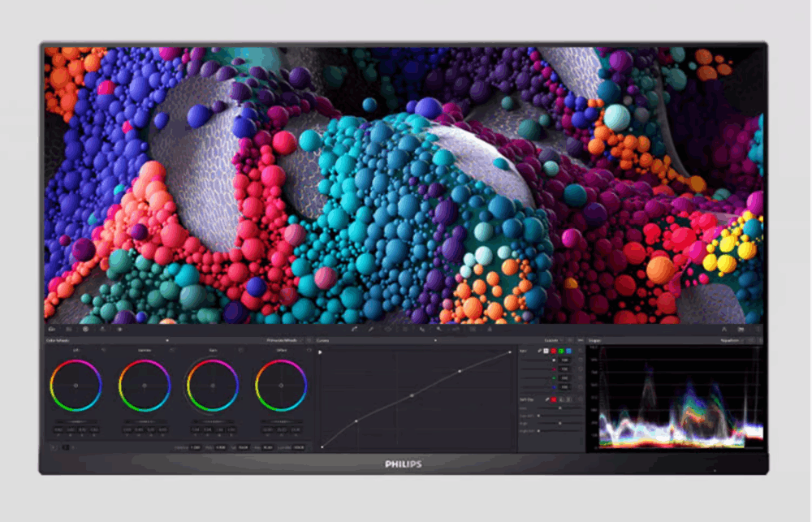Reset the Gain wheel
The height and width of the screenshot is (522, 812).
pos(241,351)
